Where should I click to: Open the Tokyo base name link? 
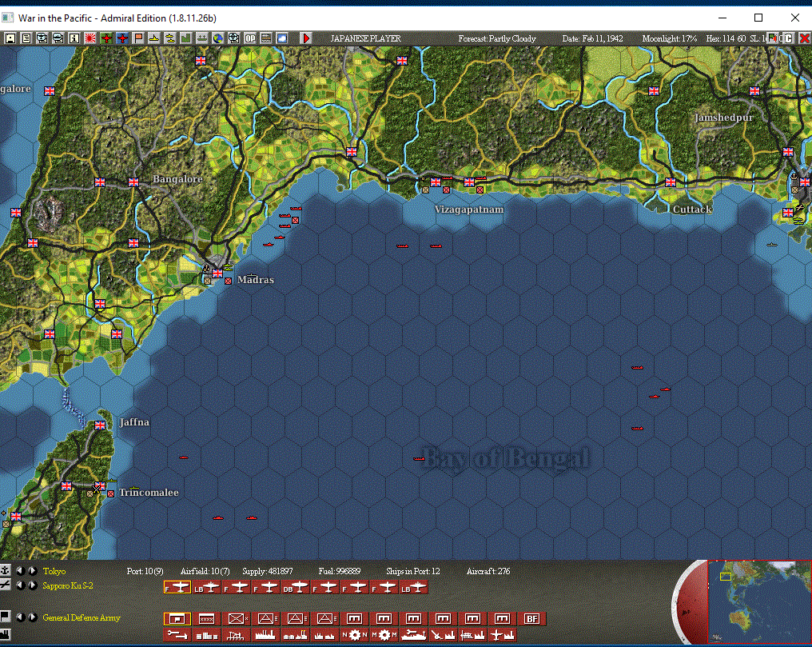(x=54, y=571)
